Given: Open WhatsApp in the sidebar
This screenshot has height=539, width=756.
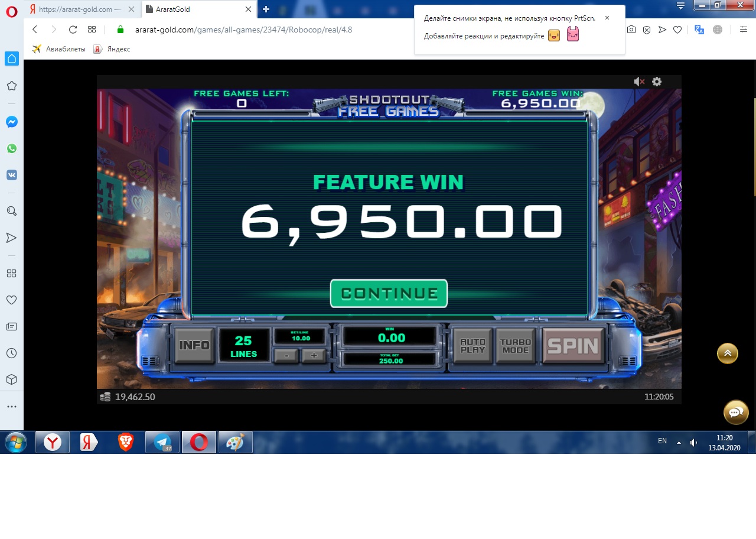Looking at the screenshot, I should (x=11, y=148).
